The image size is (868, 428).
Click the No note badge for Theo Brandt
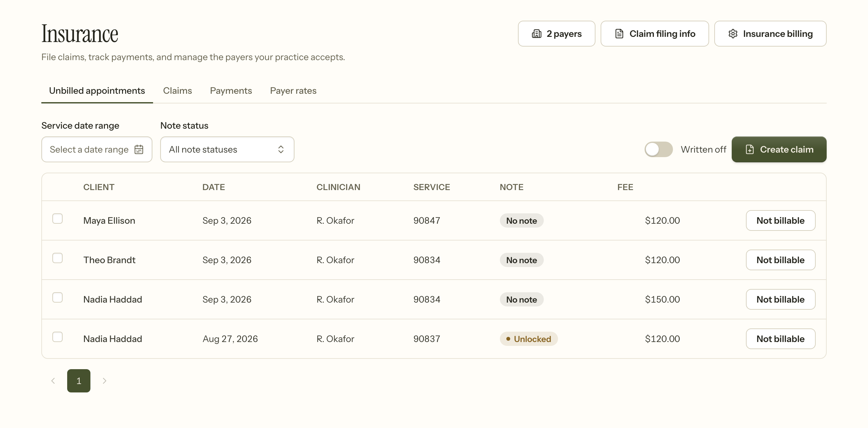pyautogui.click(x=522, y=260)
